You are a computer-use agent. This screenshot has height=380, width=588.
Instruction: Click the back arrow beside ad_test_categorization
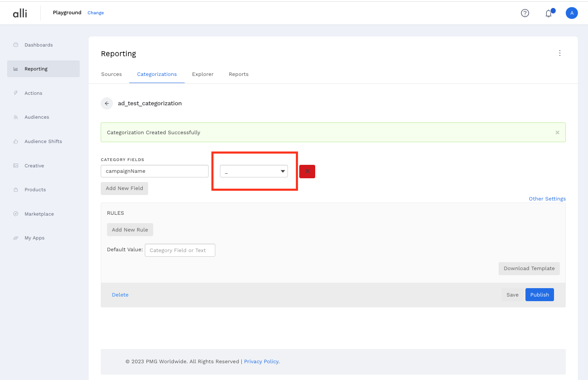(x=107, y=103)
